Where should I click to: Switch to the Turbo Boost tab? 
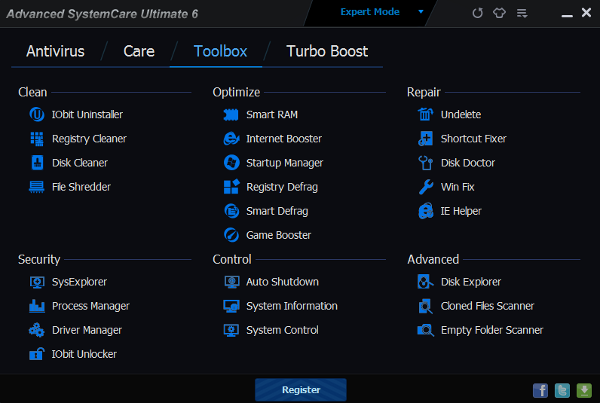pos(327,51)
